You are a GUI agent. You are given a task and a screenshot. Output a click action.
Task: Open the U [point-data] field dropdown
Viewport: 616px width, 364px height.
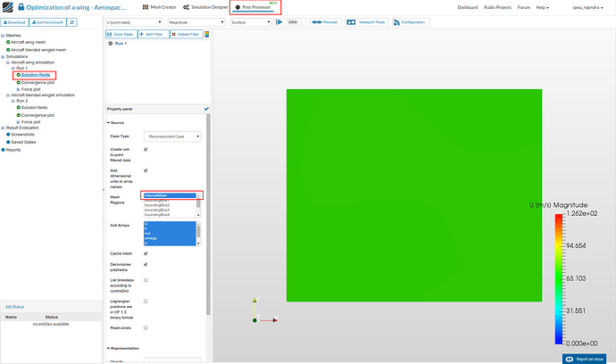click(x=134, y=21)
